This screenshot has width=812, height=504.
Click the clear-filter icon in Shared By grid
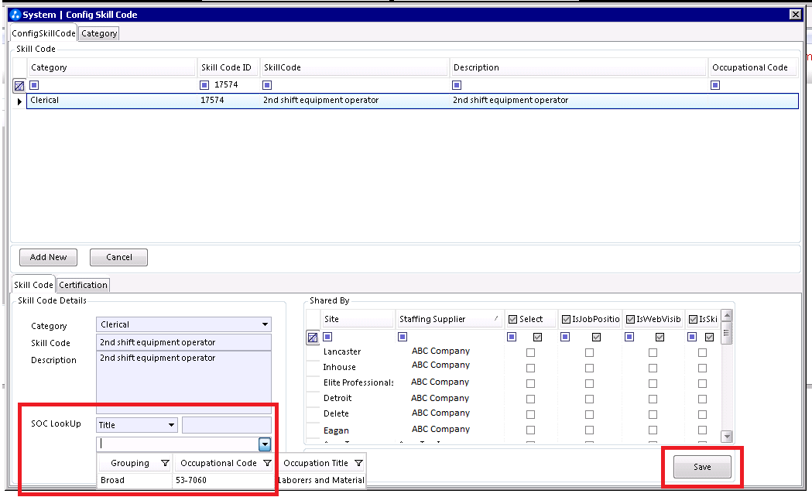pyautogui.click(x=313, y=338)
